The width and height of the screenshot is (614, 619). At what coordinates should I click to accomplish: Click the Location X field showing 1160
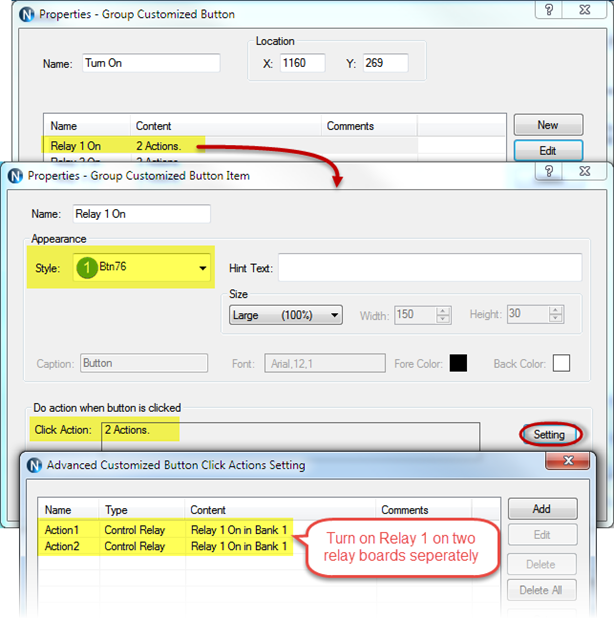302,63
